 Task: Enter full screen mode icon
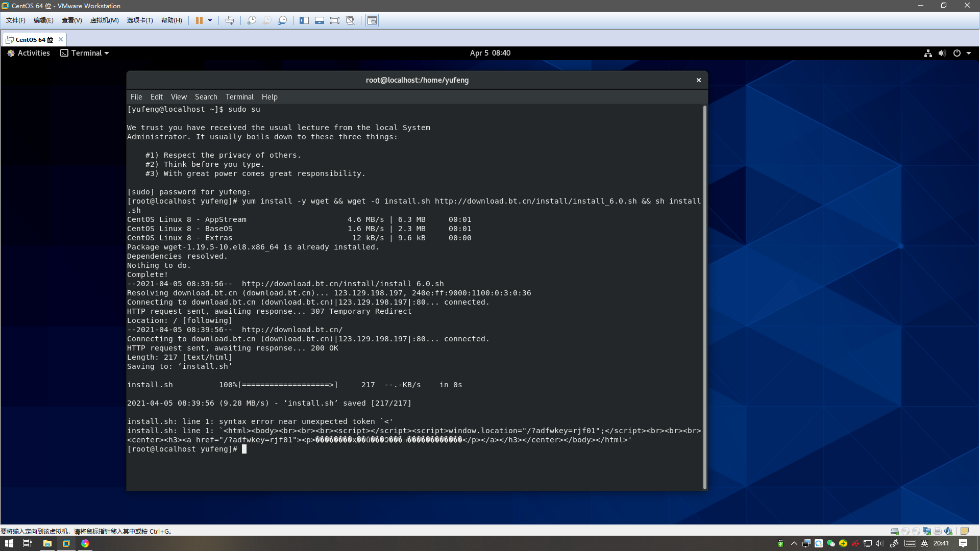[335, 20]
